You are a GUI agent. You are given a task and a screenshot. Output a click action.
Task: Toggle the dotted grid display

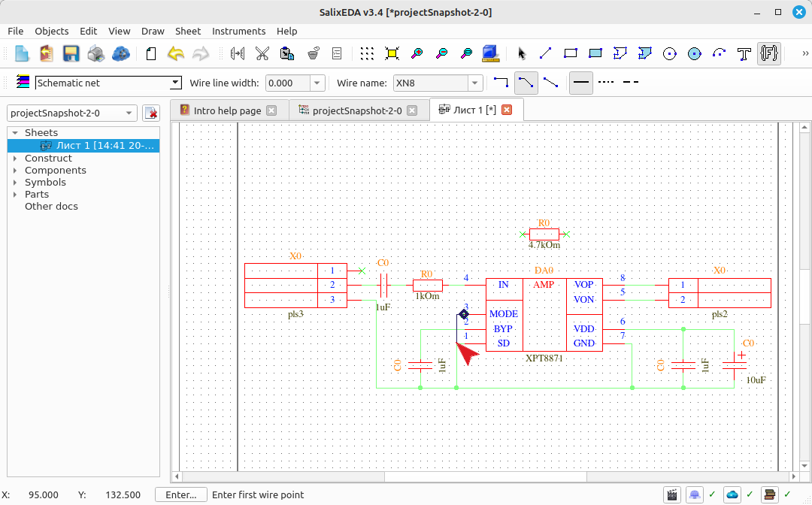367,53
